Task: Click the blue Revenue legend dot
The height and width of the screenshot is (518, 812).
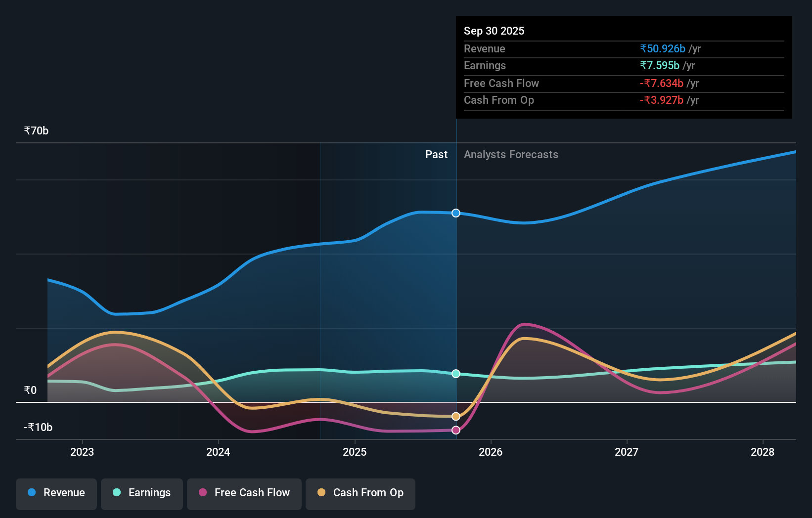Action: pos(32,493)
